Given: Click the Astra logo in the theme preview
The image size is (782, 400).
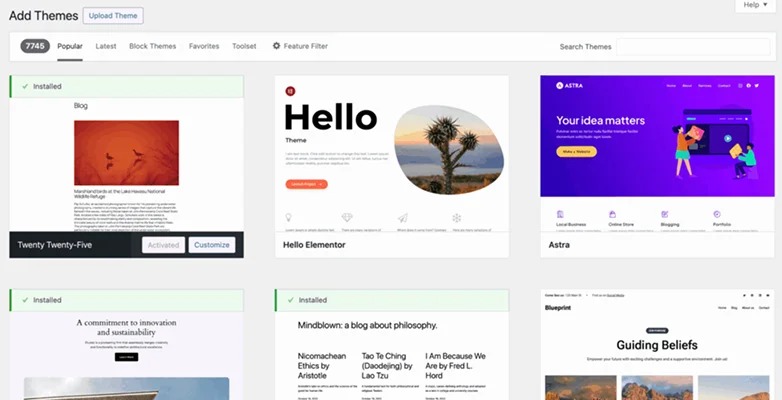Looking at the screenshot, I should [x=570, y=86].
